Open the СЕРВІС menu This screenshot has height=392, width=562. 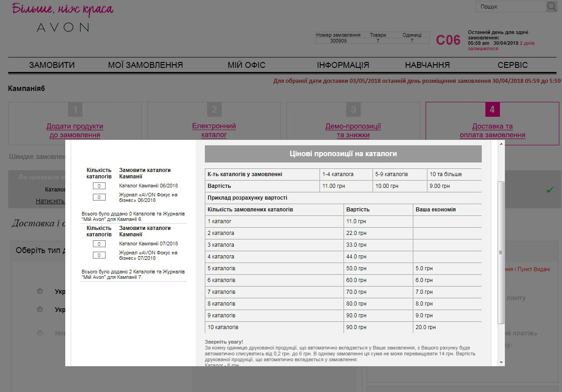[512, 65]
